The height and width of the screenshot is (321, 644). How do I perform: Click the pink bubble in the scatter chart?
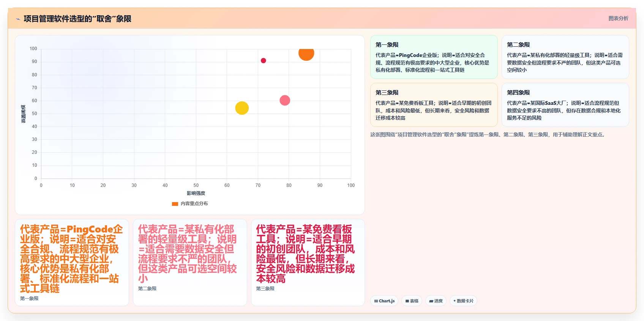point(285,100)
